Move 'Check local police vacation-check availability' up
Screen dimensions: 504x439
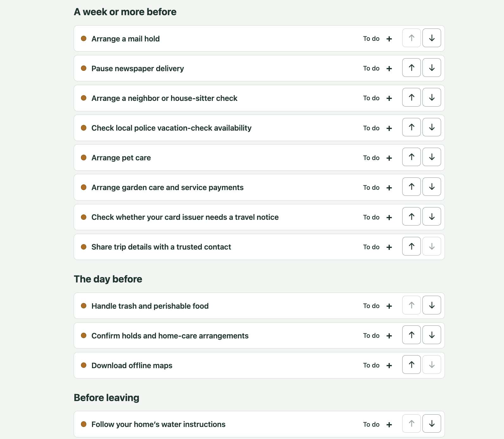pyautogui.click(x=411, y=127)
